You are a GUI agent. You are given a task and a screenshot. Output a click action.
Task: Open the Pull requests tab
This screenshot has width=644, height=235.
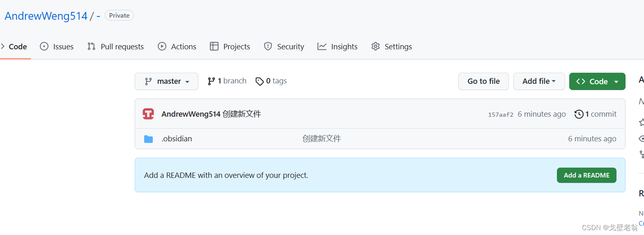pyautogui.click(x=115, y=46)
